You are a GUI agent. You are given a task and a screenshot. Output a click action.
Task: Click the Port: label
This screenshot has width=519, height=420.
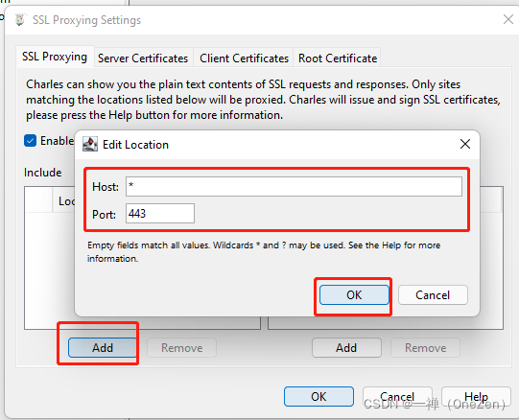[x=104, y=215]
